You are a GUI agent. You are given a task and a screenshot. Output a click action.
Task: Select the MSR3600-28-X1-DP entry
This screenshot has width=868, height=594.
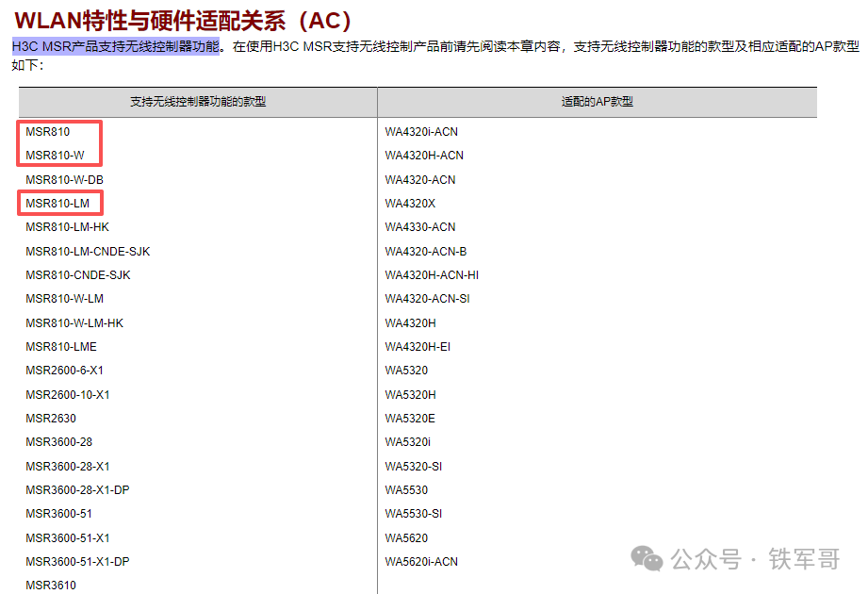[x=77, y=490]
